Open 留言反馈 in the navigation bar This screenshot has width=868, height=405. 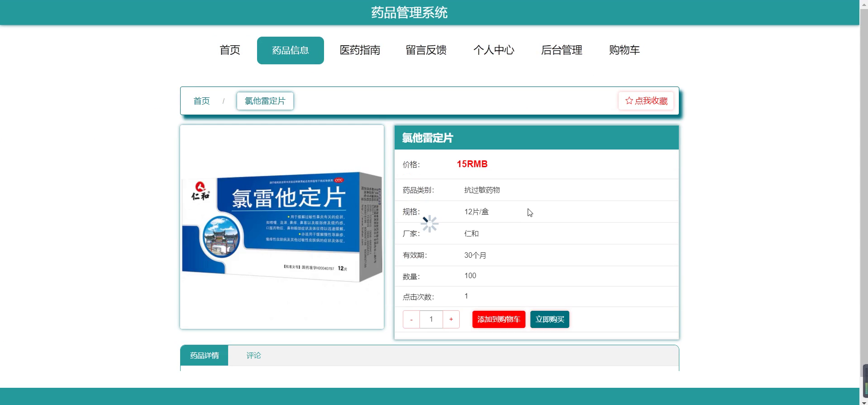coord(426,50)
